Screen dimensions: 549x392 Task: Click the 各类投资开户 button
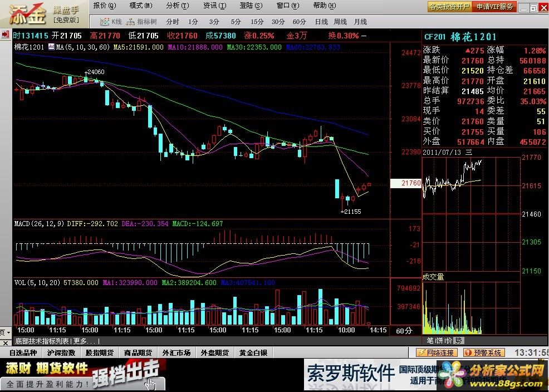coord(449,7)
